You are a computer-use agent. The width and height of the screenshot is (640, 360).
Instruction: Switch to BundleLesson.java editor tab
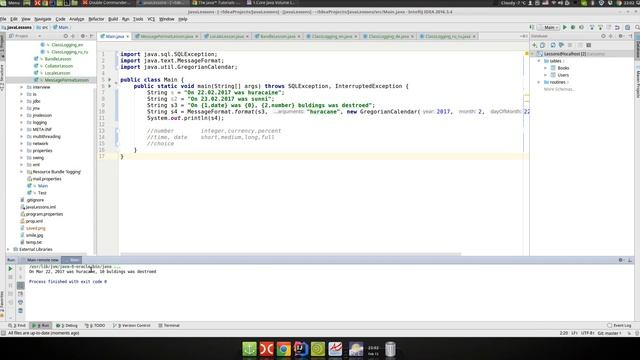point(278,36)
